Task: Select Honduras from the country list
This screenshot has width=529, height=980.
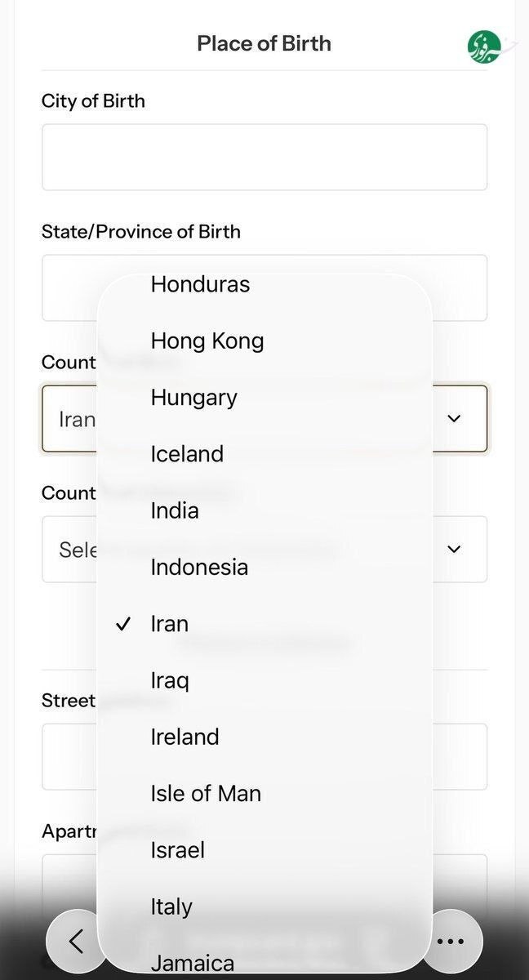Action: pyautogui.click(x=200, y=284)
